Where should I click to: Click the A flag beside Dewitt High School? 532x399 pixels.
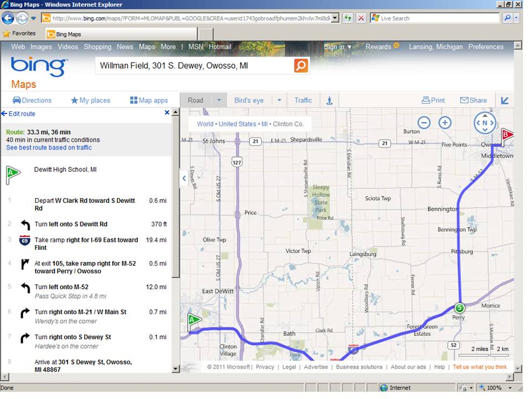point(13,175)
